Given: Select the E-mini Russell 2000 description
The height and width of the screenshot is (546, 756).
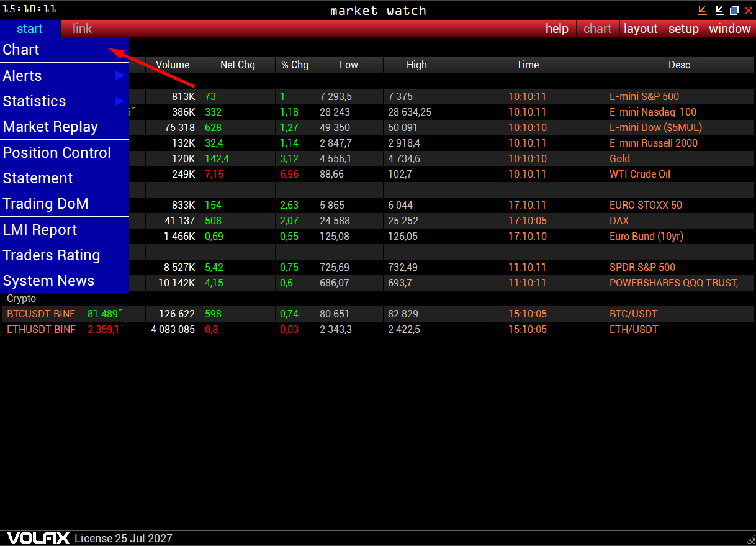Looking at the screenshot, I should click(654, 143).
